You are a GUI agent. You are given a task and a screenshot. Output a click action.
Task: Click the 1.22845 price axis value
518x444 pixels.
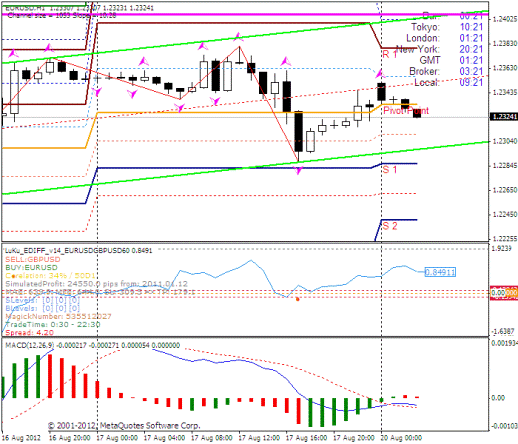505,166
